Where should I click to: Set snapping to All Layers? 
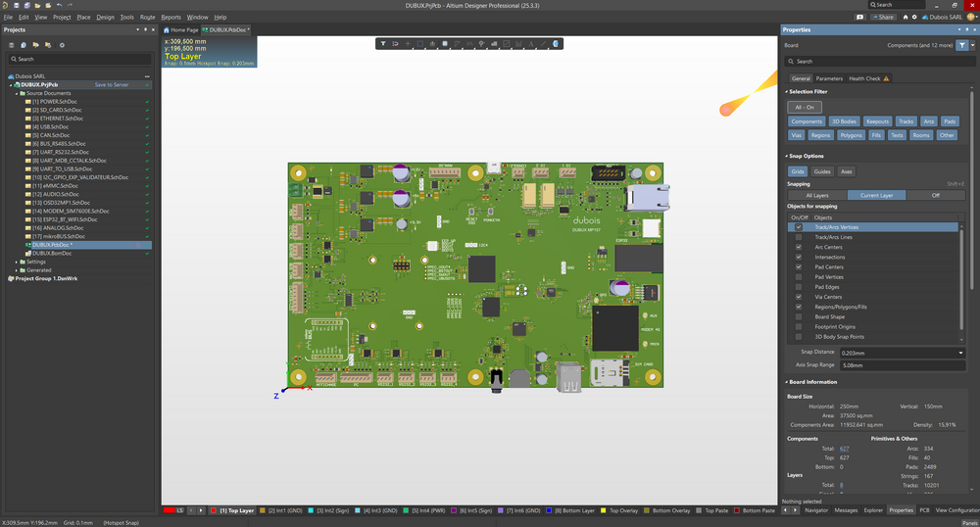tap(817, 195)
